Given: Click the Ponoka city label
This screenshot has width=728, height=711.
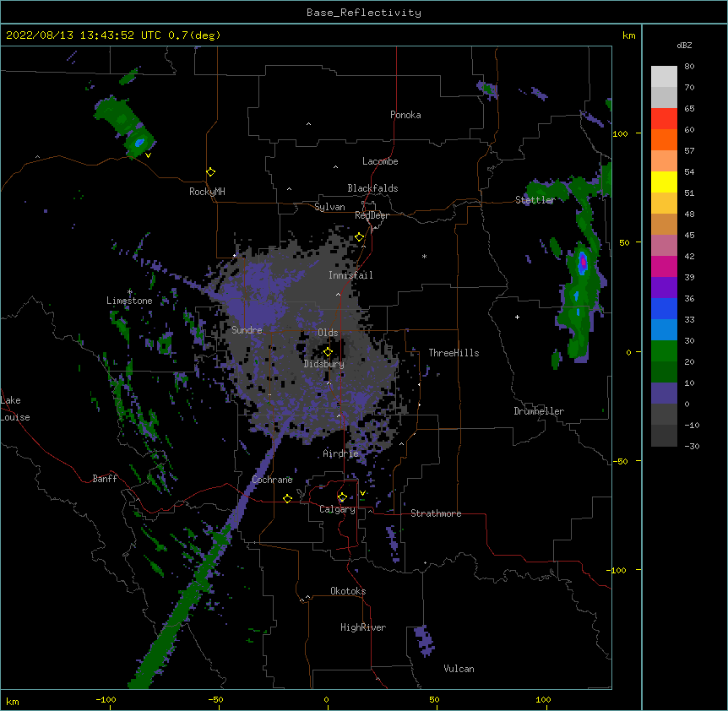Looking at the screenshot, I should [x=405, y=115].
